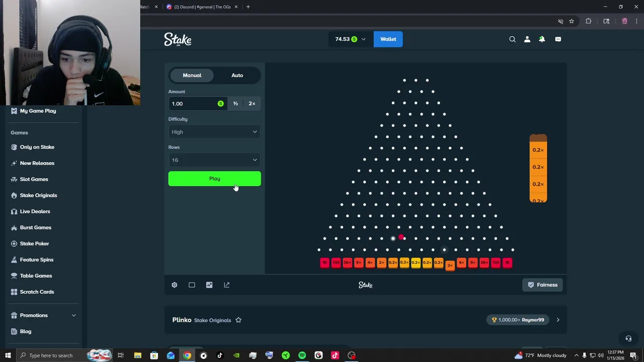Open Task View on the taskbar
644x362 pixels.
tap(121, 355)
